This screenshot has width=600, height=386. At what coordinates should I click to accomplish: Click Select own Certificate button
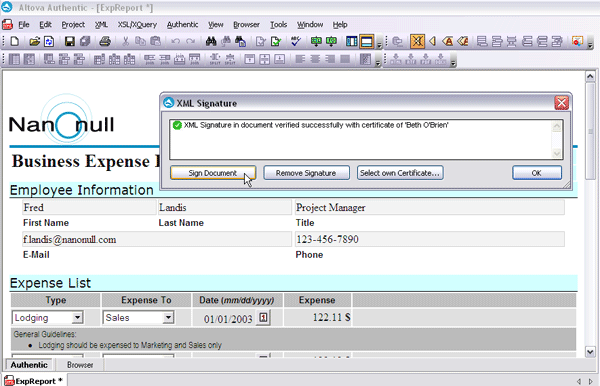coord(400,173)
